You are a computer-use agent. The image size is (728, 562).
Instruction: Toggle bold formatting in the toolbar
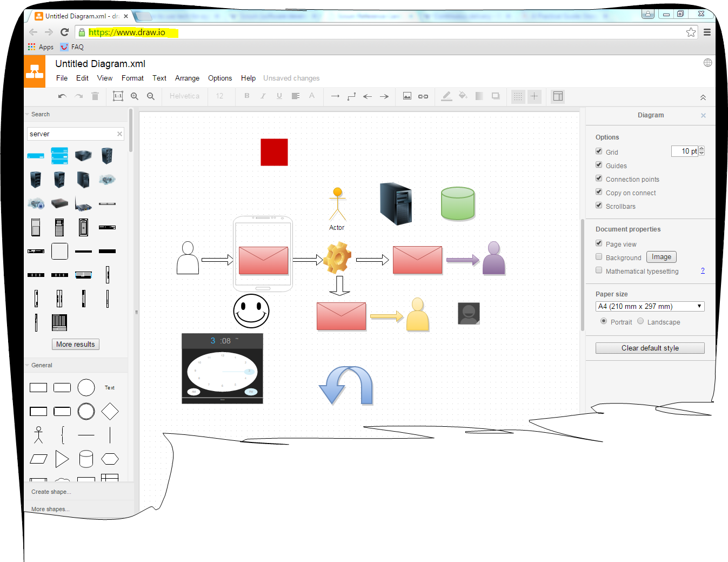[246, 96]
